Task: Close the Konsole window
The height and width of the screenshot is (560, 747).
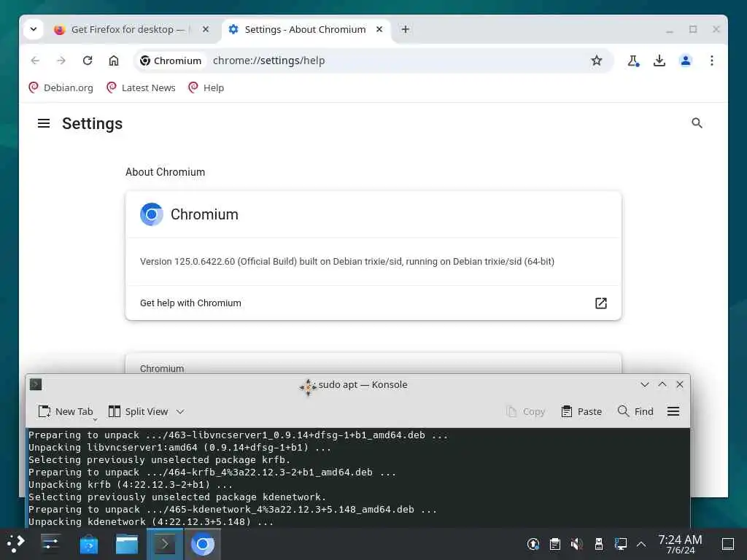Action: (x=680, y=384)
